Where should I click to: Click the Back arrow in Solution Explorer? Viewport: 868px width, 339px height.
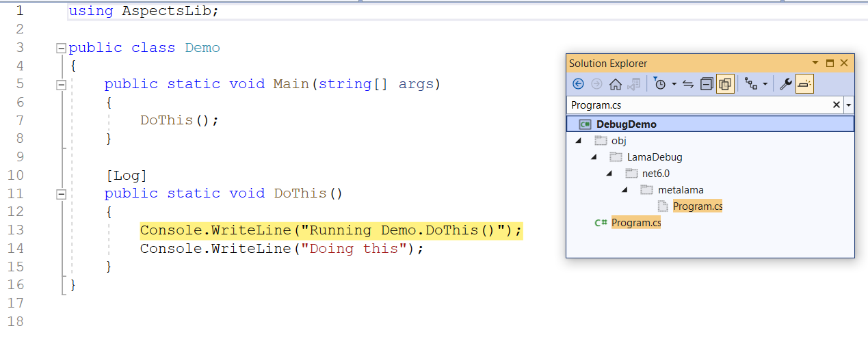(578, 84)
